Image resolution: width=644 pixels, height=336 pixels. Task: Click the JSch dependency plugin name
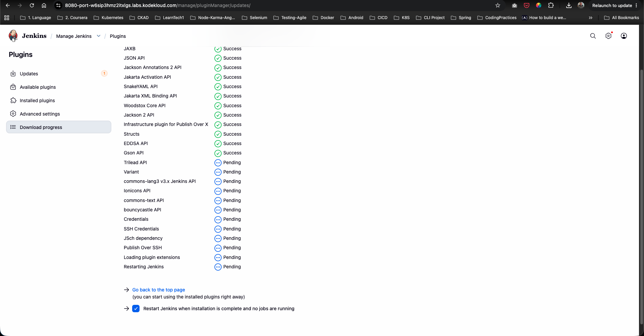pyautogui.click(x=143, y=238)
